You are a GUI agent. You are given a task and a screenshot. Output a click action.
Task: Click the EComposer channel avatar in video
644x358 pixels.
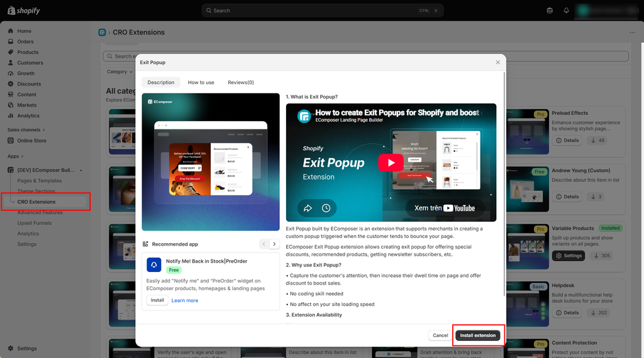coord(304,116)
